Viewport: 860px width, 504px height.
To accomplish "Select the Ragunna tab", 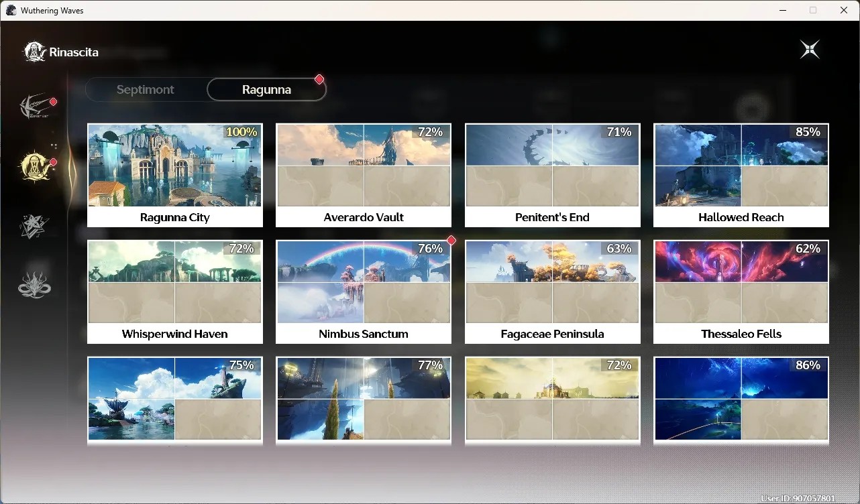I will coord(266,89).
